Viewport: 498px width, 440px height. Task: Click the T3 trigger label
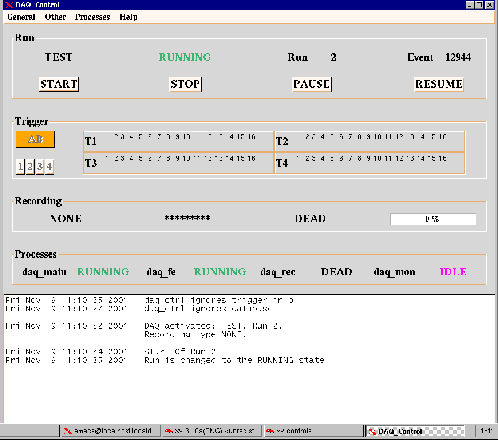coord(91,163)
